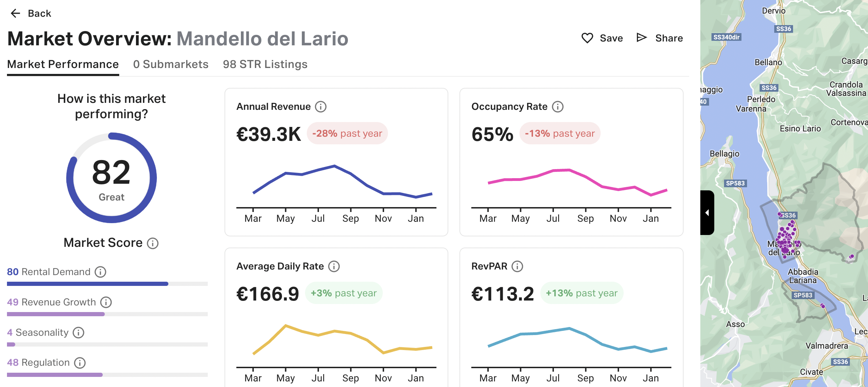Select the Market Performance tab
The height and width of the screenshot is (387, 868).
[63, 64]
